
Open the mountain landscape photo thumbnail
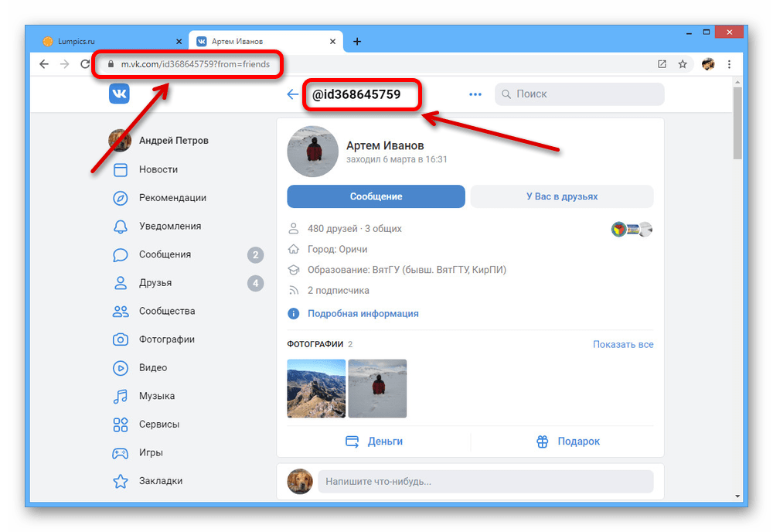[316, 388]
